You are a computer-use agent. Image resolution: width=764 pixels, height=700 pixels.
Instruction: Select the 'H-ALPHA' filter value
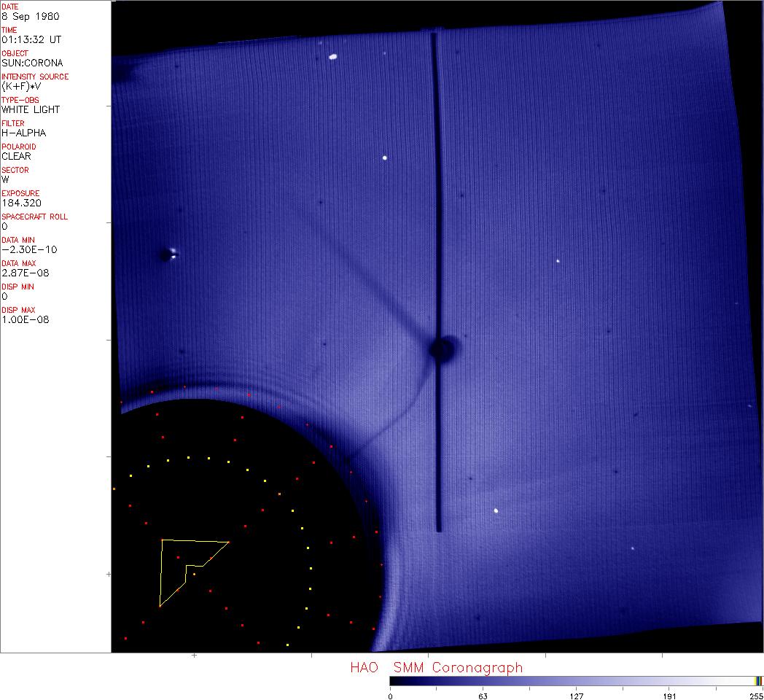(x=24, y=133)
